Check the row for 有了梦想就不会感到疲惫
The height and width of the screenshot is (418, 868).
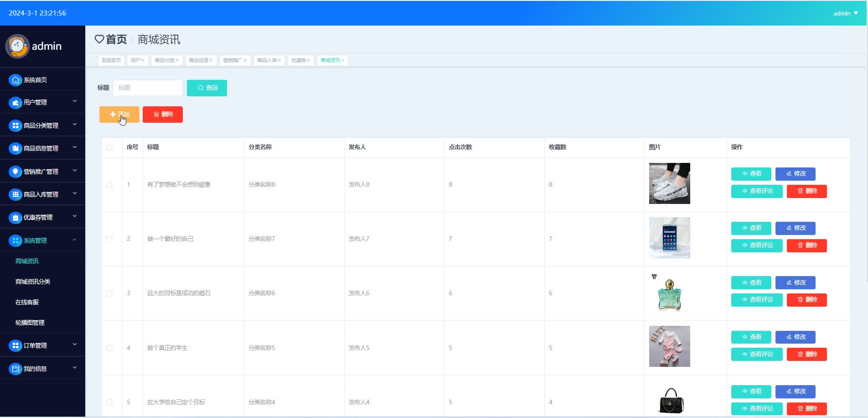point(109,185)
